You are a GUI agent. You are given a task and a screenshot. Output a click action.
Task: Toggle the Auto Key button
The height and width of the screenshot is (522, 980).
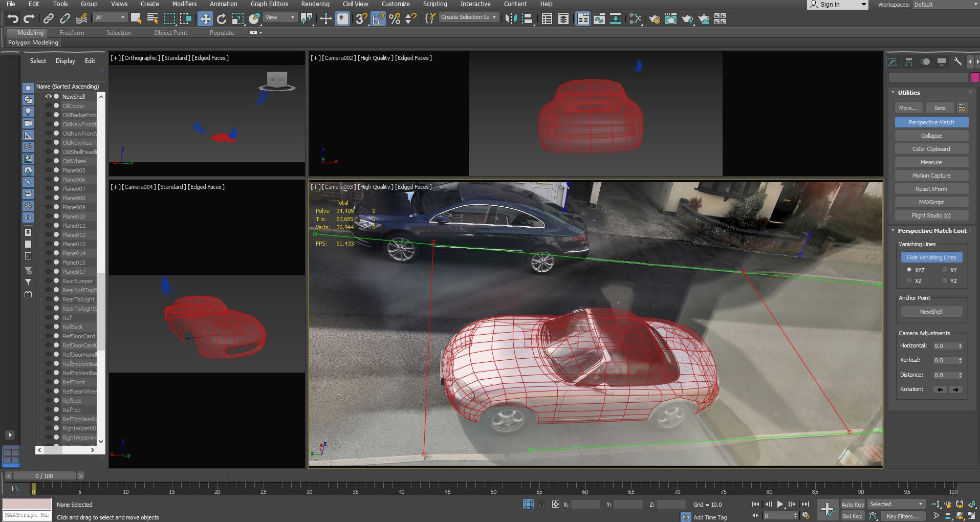click(x=852, y=505)
